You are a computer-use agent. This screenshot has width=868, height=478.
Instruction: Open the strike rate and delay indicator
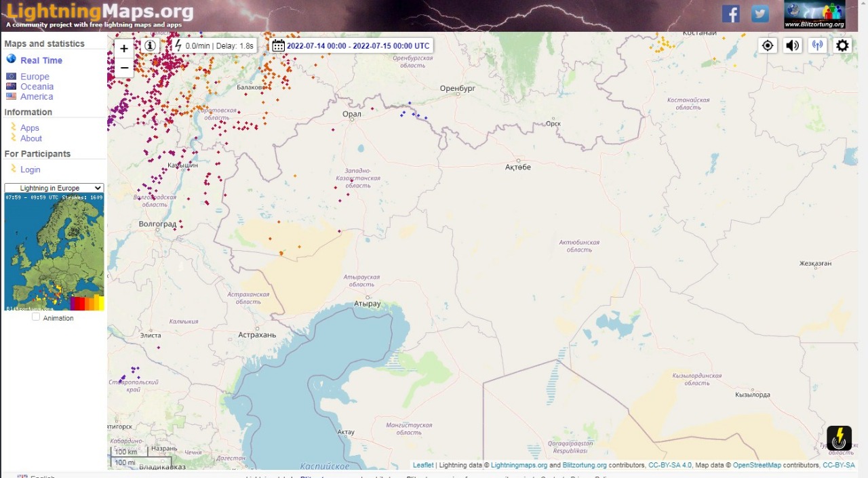pyautogui.click(x=213, y=45)
